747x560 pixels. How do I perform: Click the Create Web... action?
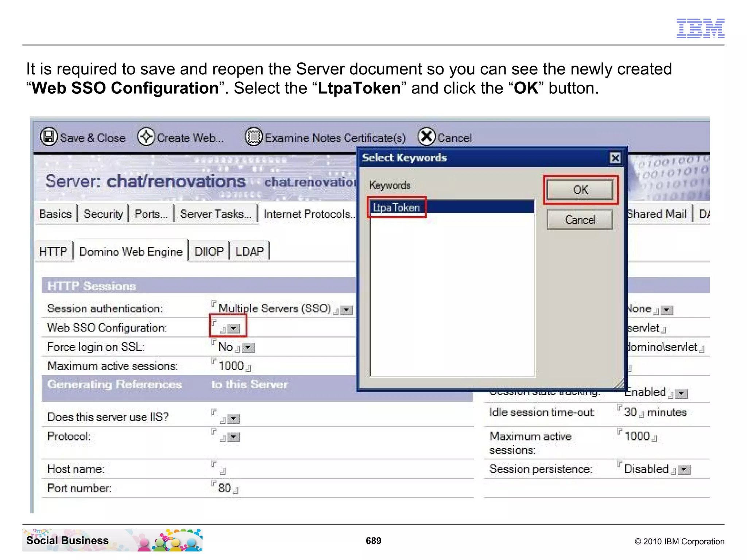pos(190,138)
